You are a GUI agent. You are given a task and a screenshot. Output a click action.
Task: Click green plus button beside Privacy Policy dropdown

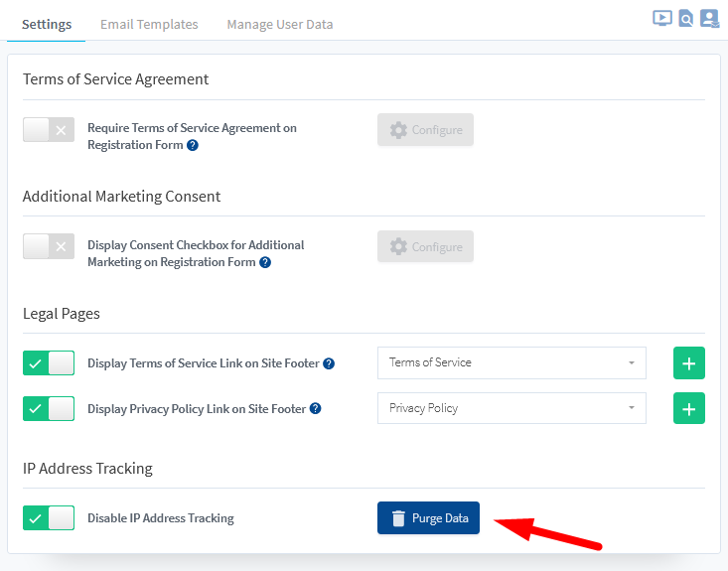click(x=688, y=408)
